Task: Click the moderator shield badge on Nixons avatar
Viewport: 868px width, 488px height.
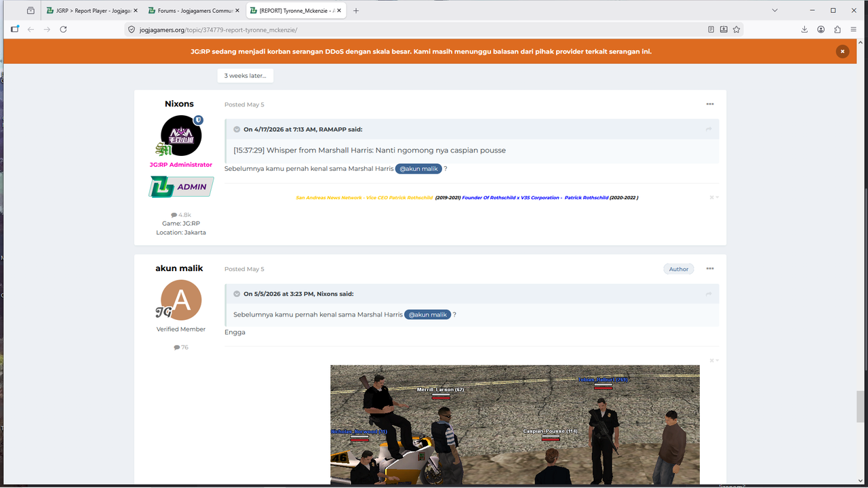Action: [198, 120]
